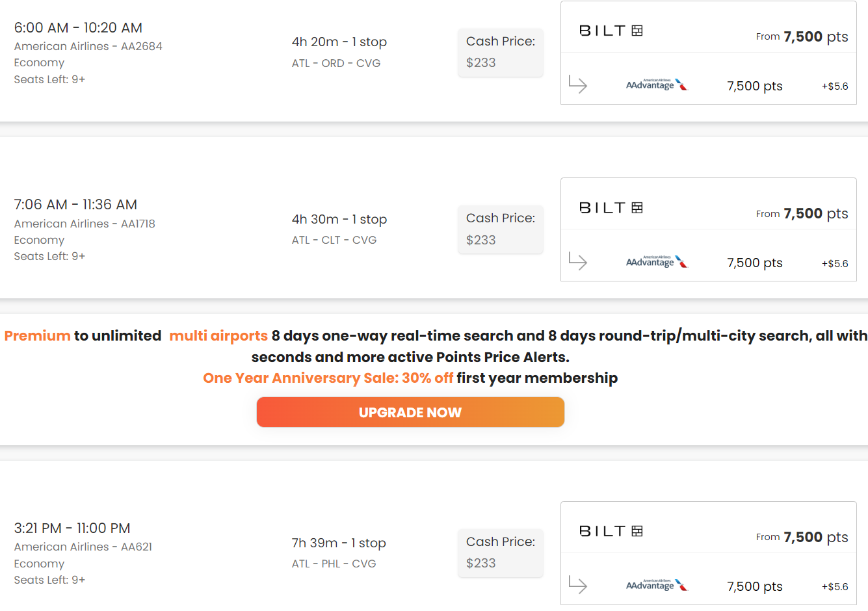The image size is (868, 611).
Task: Click the transfer arrow icon in the AA2684 card
Action: click(577, 84)
